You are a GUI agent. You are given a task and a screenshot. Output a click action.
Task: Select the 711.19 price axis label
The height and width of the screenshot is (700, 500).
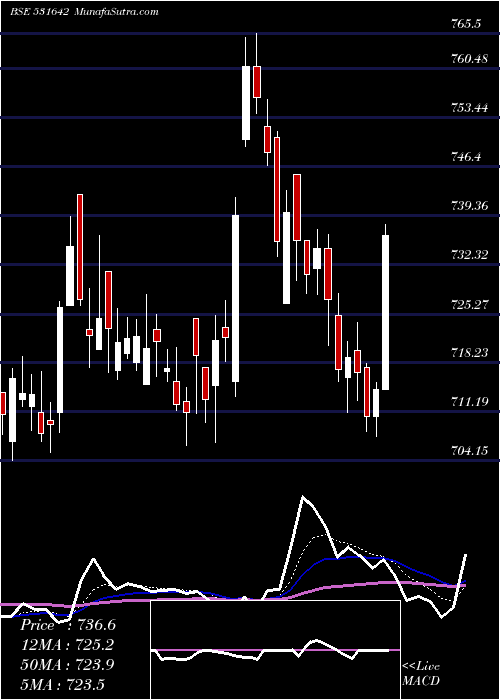pyautogui.click(x=469, y=402)
